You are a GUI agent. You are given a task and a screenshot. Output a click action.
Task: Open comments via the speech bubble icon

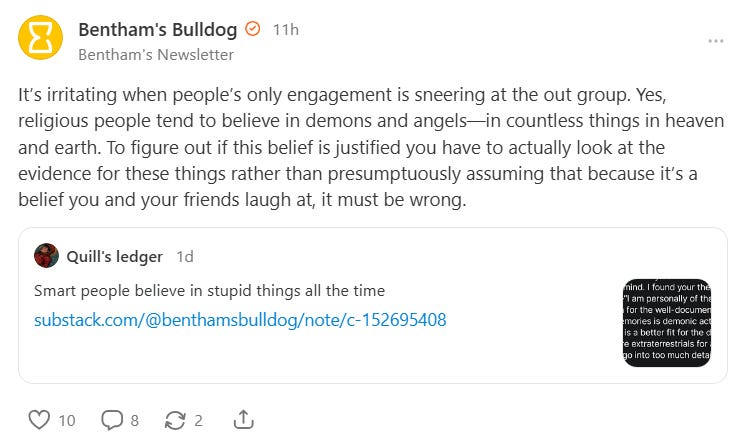(x=109, y=420)
